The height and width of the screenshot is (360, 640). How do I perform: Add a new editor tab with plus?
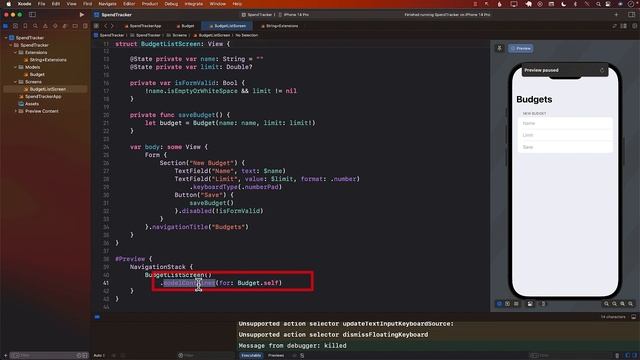[616, 15]
